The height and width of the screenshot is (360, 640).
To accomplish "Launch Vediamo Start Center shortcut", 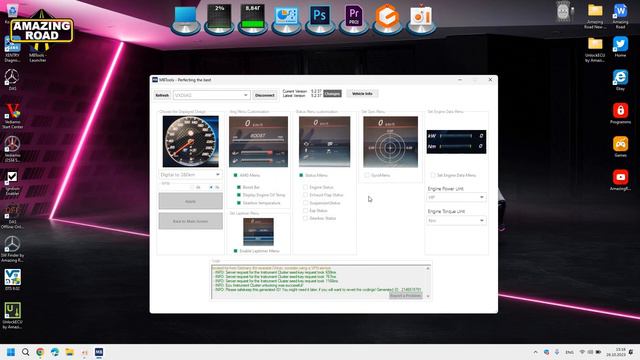I will (x=12, y=116).
